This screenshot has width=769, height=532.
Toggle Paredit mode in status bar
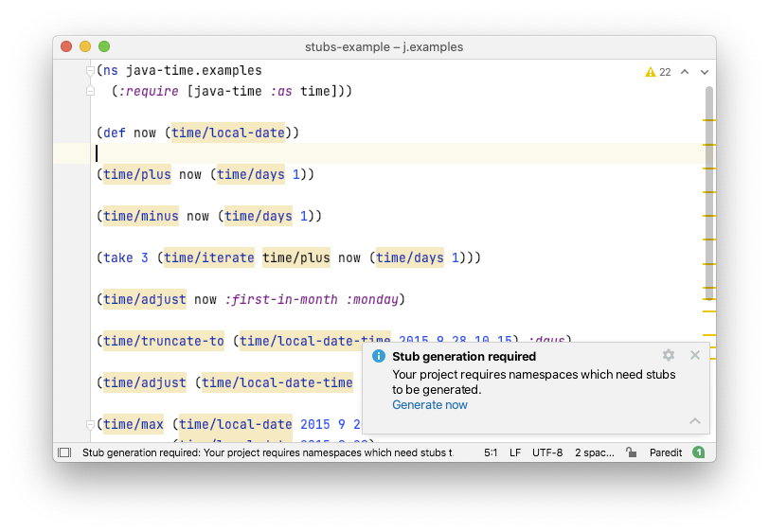pos(666,452)
